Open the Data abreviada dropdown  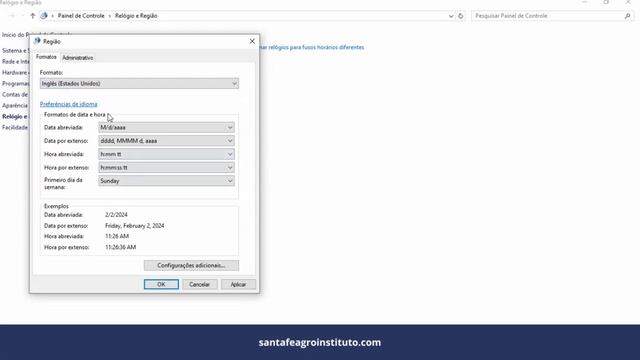pyautogui.click(x=166, y=127)
